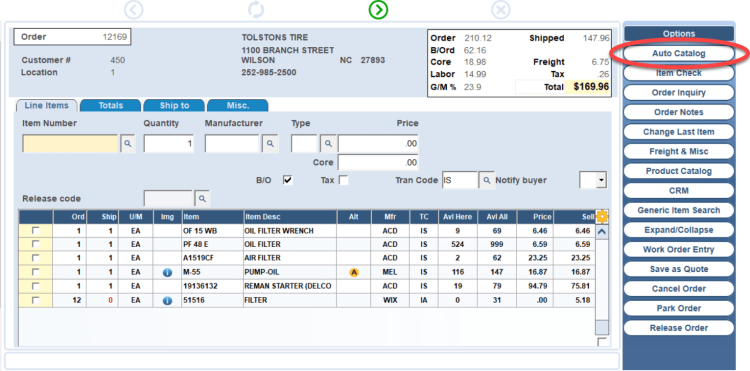Open Order Inquiry
Viewport: 750px width, 371px height.
coord(678,93)
